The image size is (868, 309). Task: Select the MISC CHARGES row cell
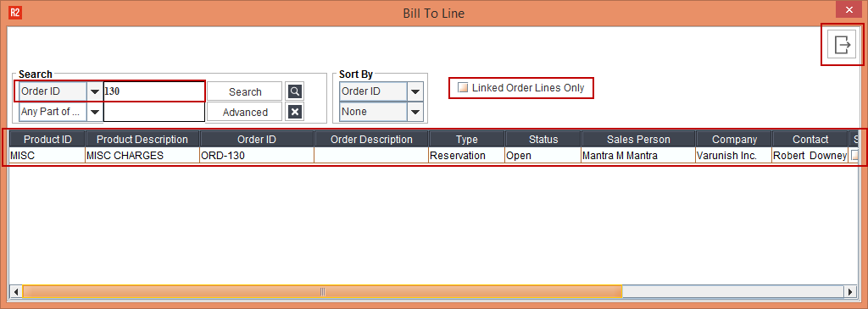(x=142, y=155)
